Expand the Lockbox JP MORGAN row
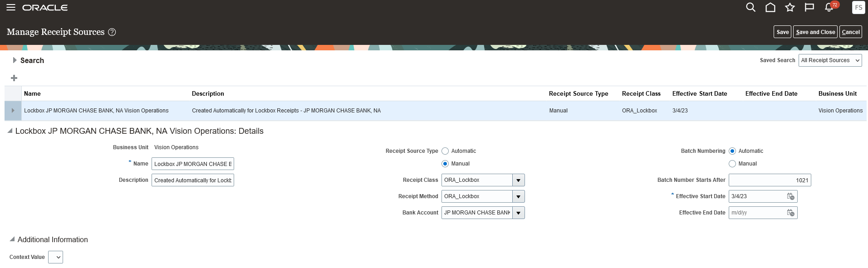Screen dimensions: 868x268 pos(13,111)
